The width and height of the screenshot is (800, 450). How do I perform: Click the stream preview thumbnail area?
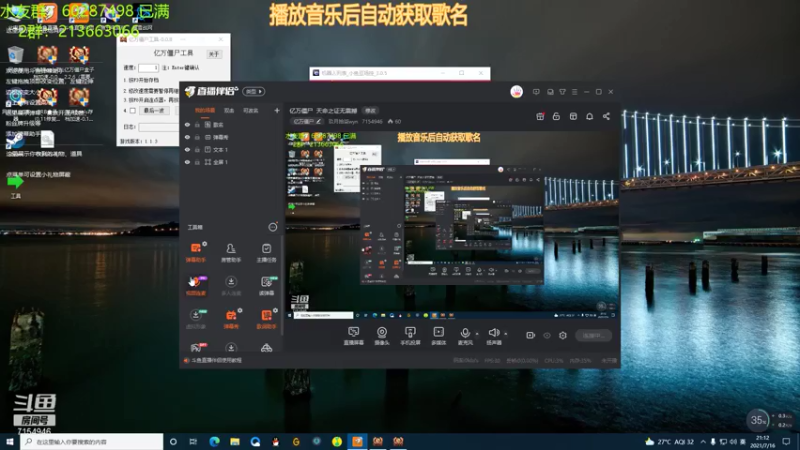point(451,226)
